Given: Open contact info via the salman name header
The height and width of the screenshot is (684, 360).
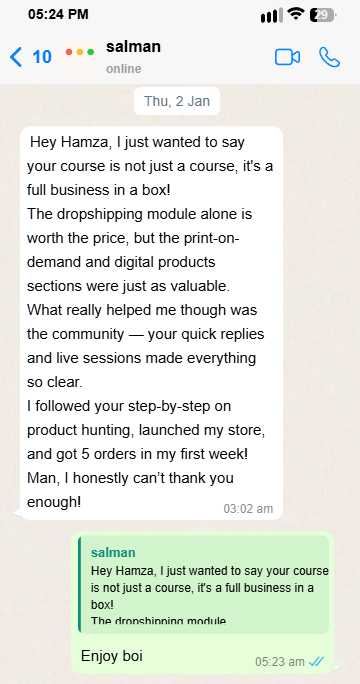Looking at the screenshot, I should click(x=133, y=47).
